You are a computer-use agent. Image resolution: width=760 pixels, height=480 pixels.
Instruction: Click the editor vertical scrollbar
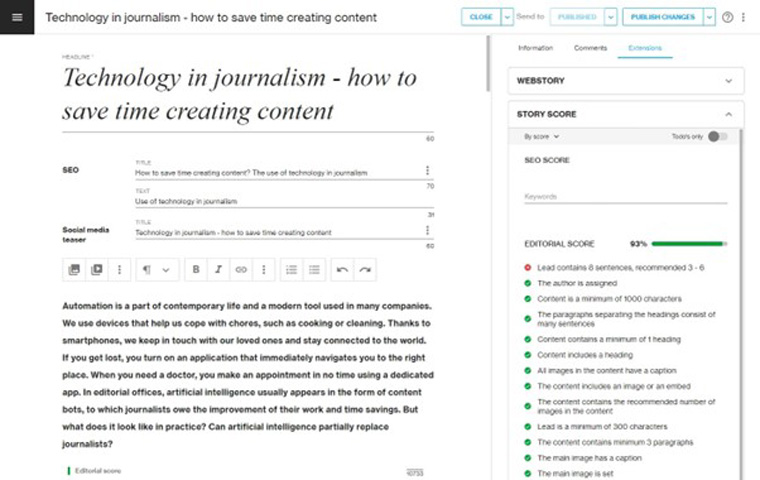[488, 63]
